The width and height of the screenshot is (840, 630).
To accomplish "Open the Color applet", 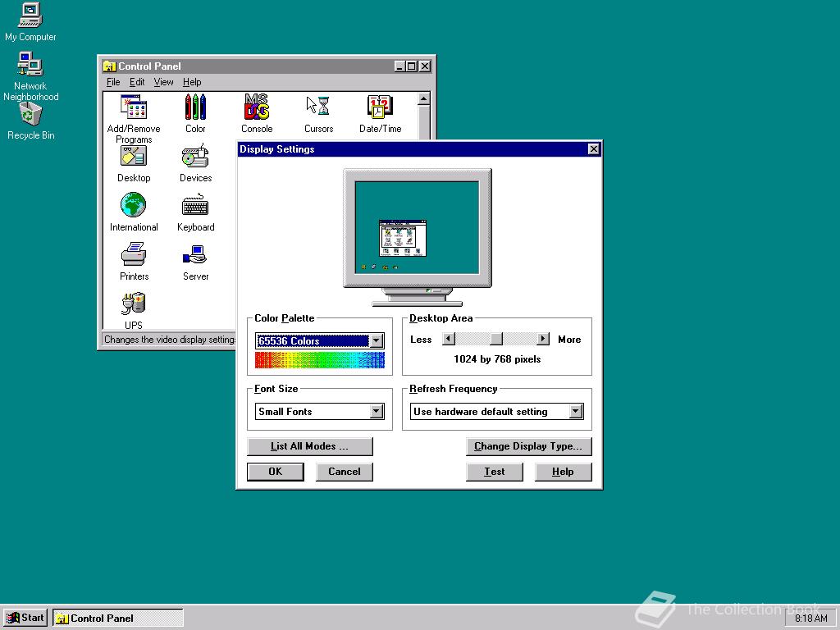I will click(195, 107).
